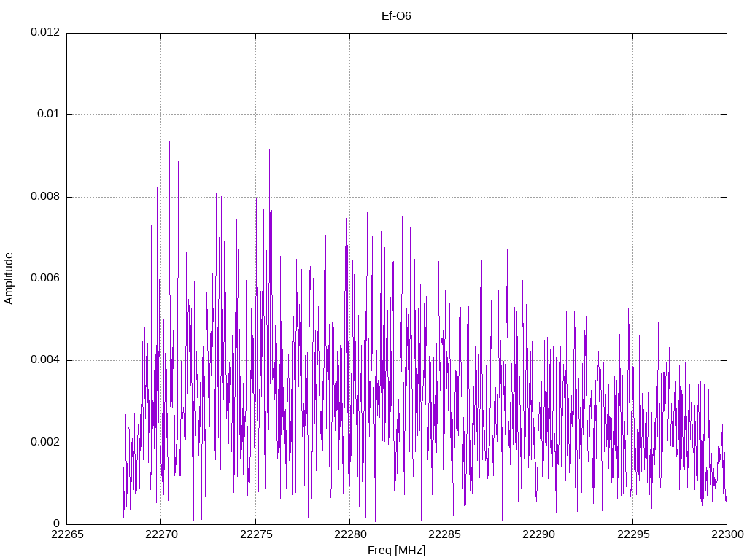Click the 22300 x-axis tick label
Image resolution: width=747 pixels, height=560 pixels.
click(x=727, y=534)
